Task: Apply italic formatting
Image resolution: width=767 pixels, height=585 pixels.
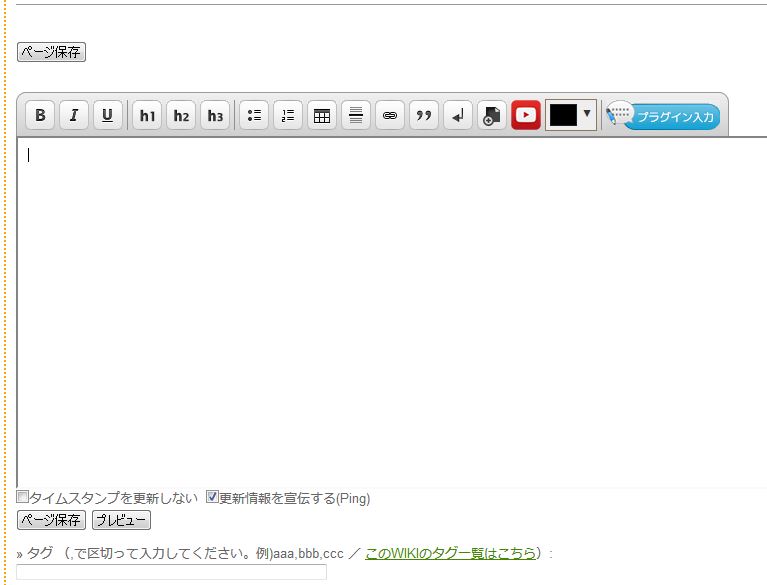Action: pyautogui.click(x=74, y=115)
